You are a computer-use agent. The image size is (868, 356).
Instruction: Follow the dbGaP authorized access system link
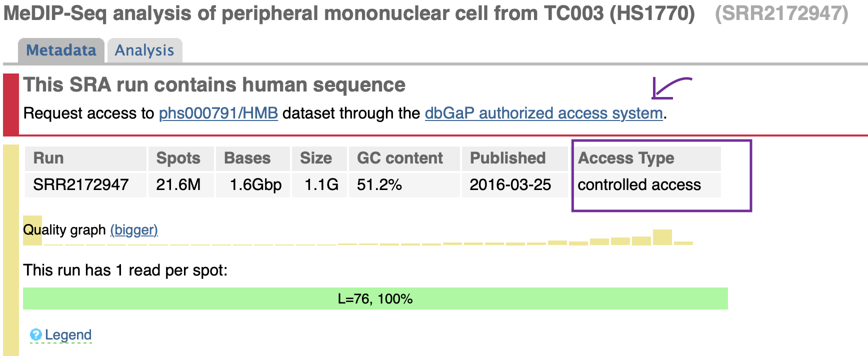click(543, 113)
